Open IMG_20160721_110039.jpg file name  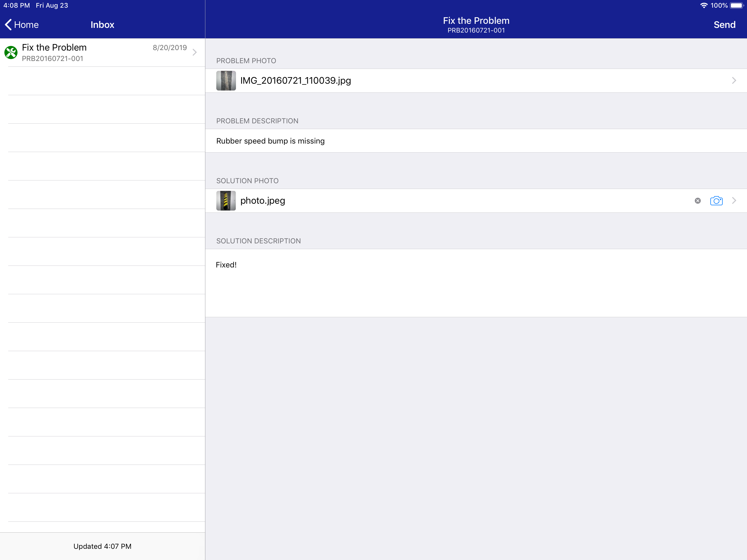(296, 80)
